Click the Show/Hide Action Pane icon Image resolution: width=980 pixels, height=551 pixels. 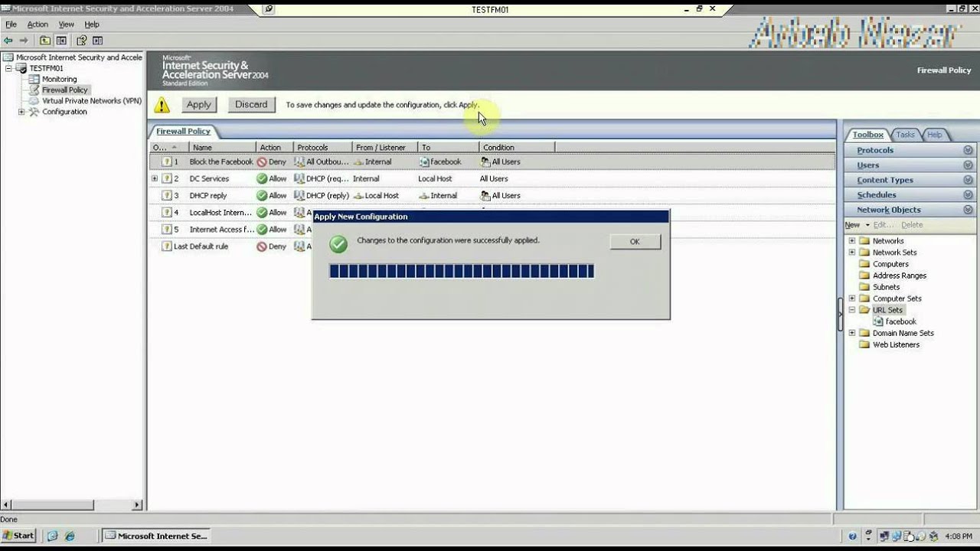pyautogui.click(x=97, y=41)
